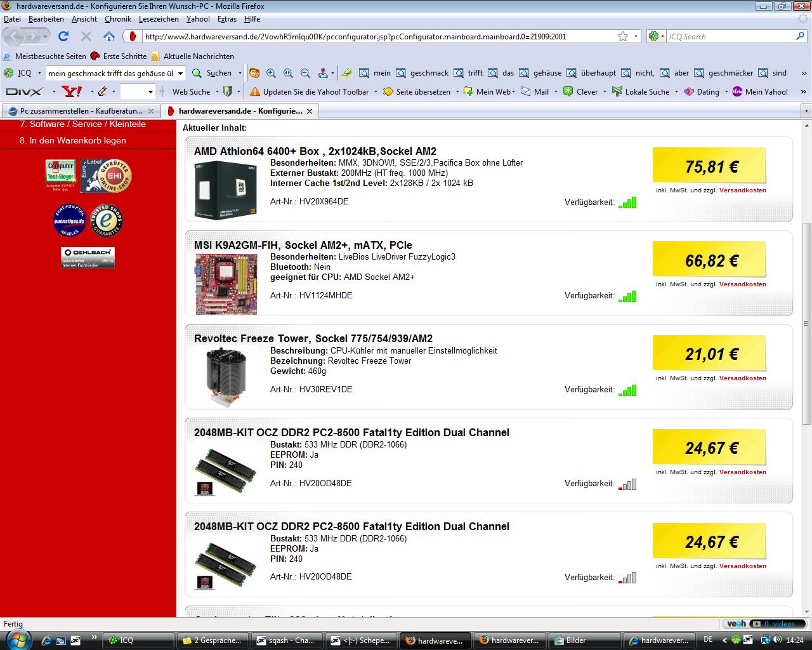Open the Datei menu
Screen dimensions: 812x650
click(12, 19)
